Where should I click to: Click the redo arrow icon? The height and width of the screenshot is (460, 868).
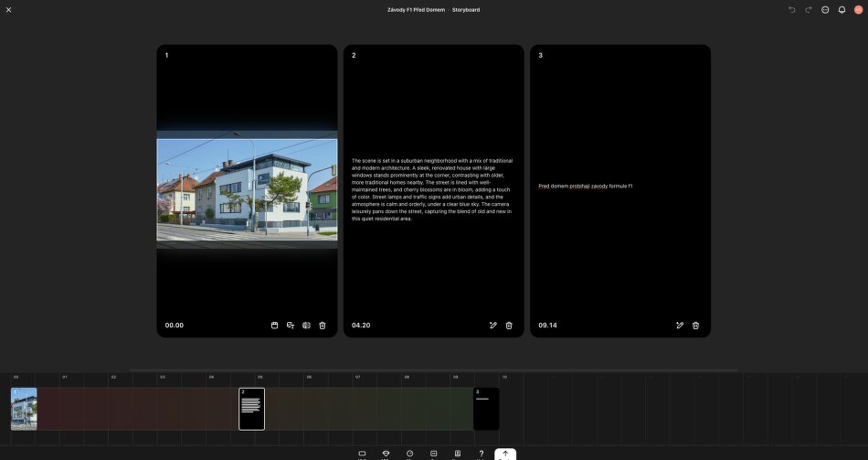(x=809, y=10)
